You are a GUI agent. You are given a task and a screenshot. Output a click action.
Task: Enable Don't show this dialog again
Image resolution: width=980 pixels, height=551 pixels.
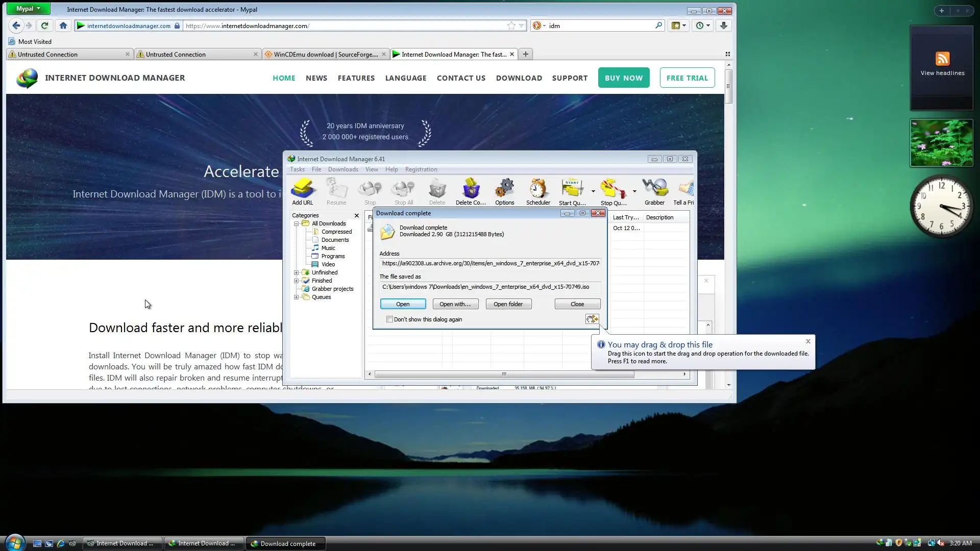390,319
